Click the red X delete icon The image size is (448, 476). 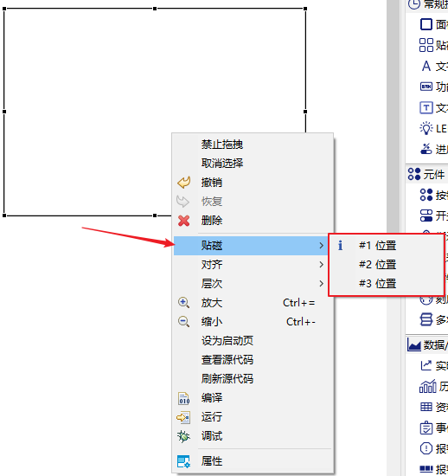click(x=184, y=221)
